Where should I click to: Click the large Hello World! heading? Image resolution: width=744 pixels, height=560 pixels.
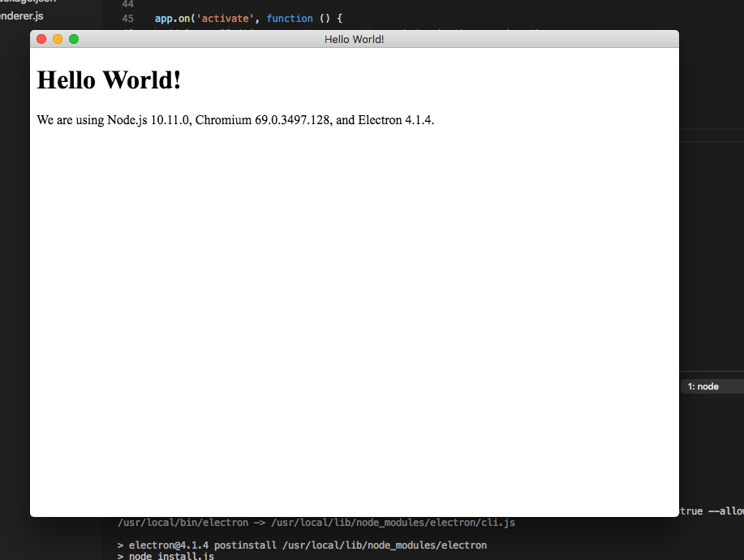point(109,80)
